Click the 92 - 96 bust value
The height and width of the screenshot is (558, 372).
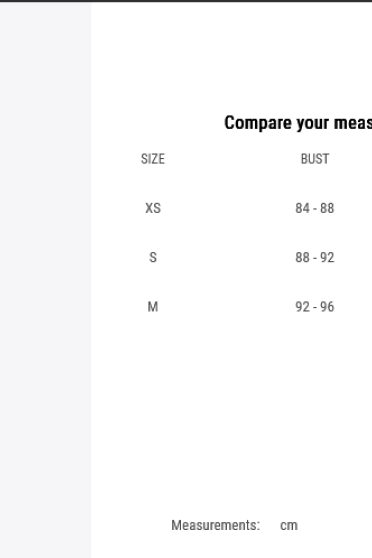pos(315,306)
